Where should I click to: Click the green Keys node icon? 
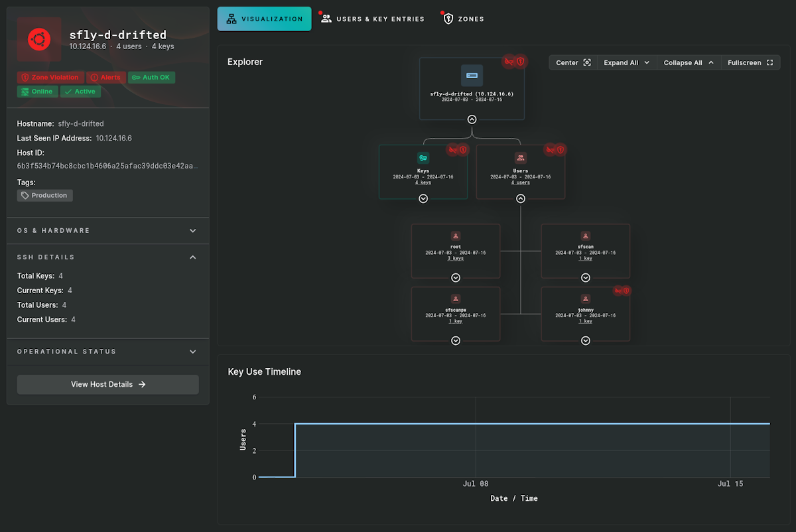pos(423,158)
